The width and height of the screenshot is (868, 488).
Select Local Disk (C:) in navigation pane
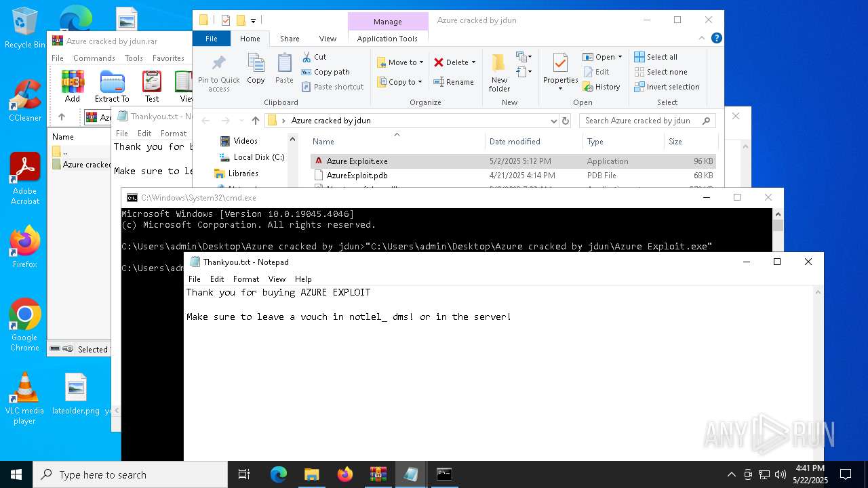click(252, 157)
